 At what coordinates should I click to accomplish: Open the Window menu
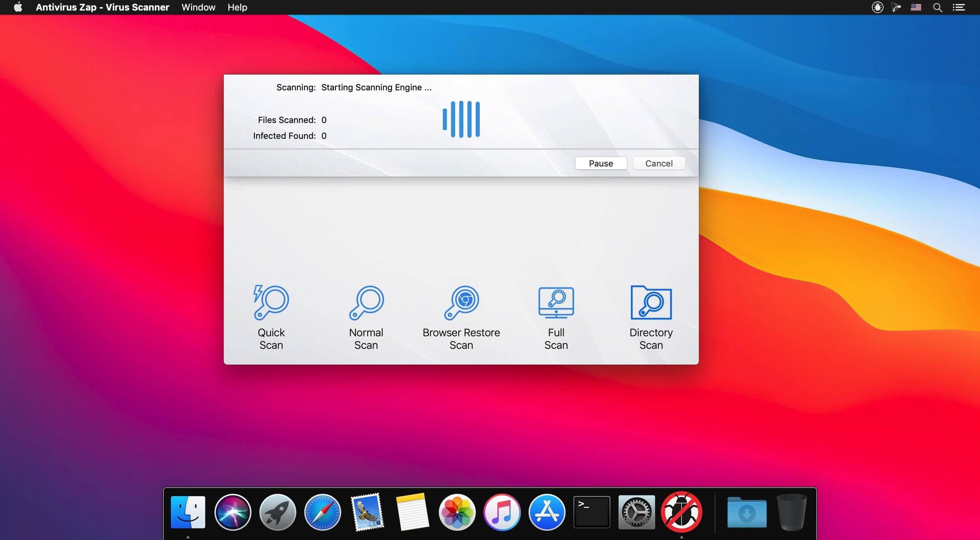coord(198,7)
